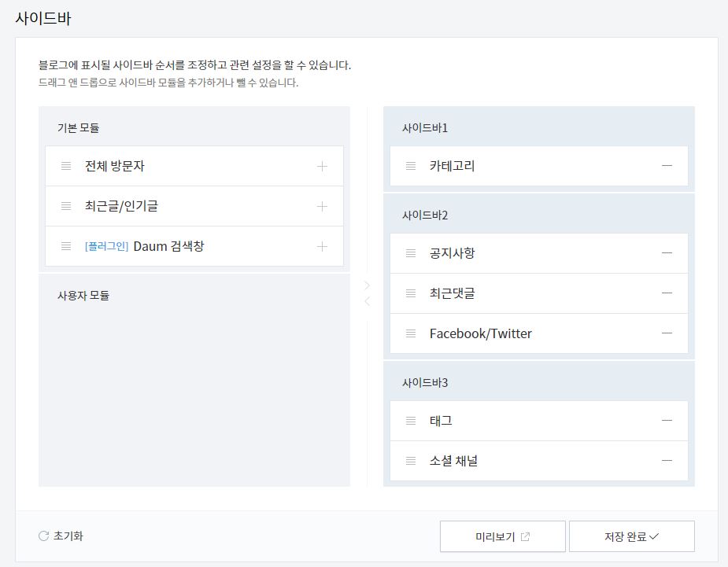This screenshot has height=567, width=728.
Task: Remove 공지사항 using its minus button
Action: [667, 253]
